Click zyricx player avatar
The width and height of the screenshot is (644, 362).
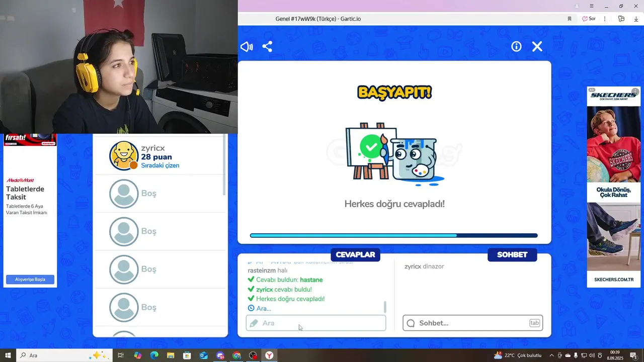point(124,155)
